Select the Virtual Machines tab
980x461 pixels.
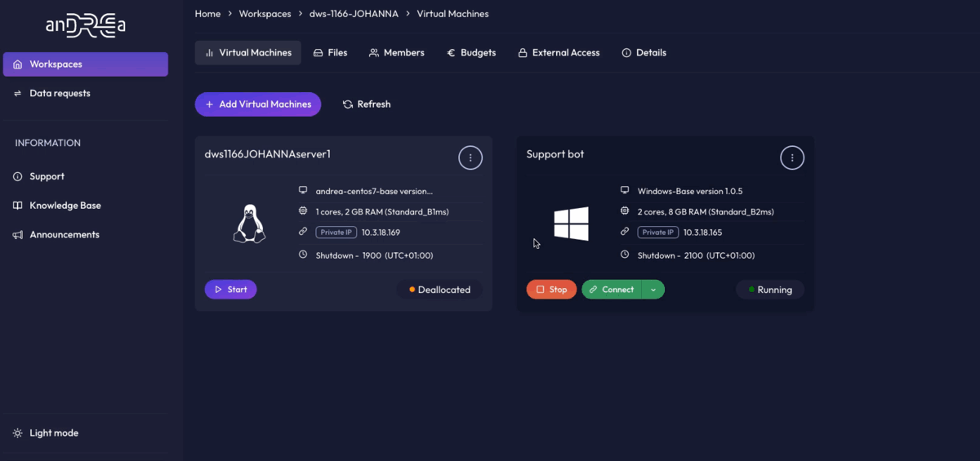tap(248, 53)
